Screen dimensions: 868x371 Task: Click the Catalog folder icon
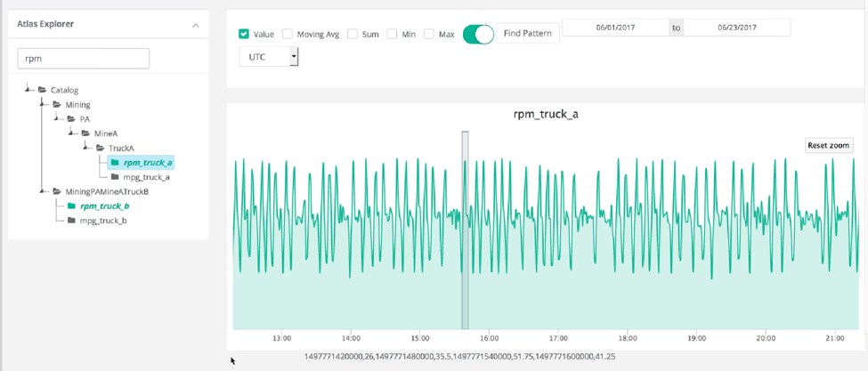(x=42, y=90)
